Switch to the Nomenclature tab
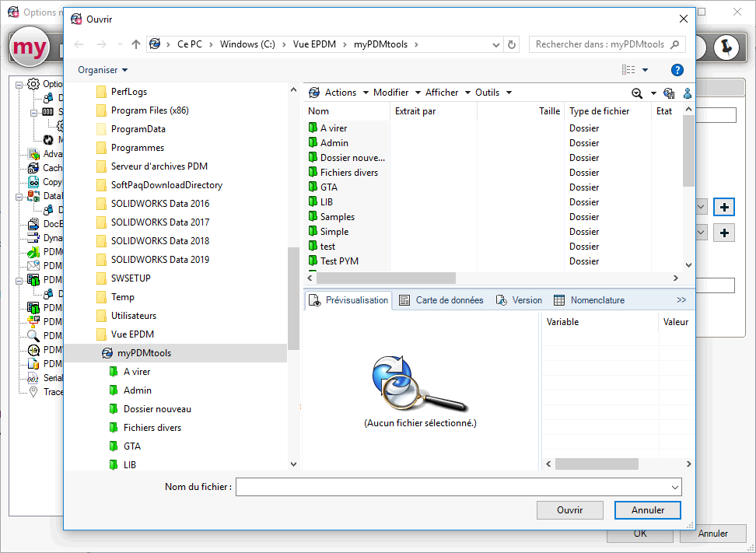Screen dimensions: 756x553 point(590,300)
